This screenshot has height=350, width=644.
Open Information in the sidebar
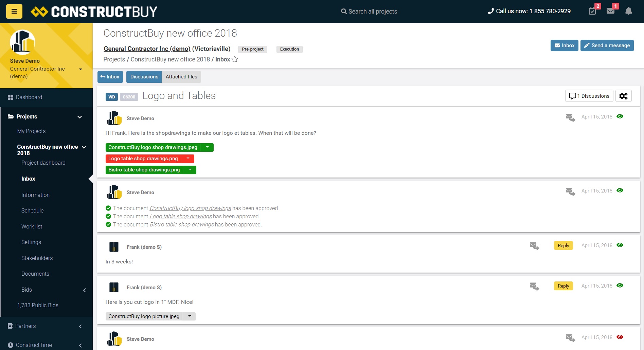point(35,195)
